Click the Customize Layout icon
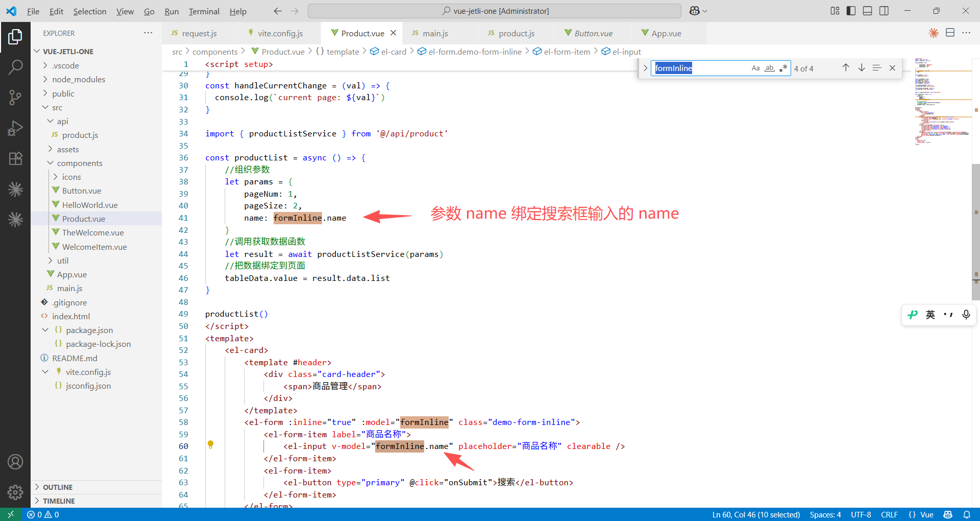Viewport: 980px width, 521px height. coord(835,11)
